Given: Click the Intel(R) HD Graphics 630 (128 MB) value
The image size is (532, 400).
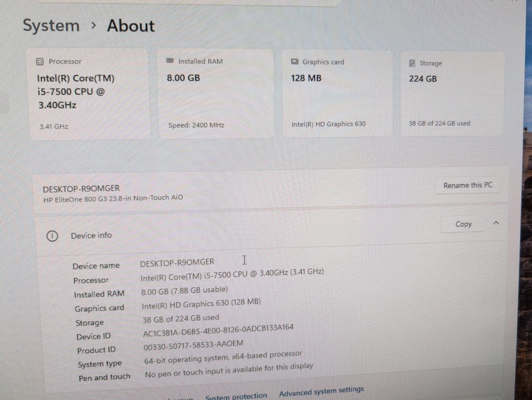Looking at the screenshot, I should point(201,304).
